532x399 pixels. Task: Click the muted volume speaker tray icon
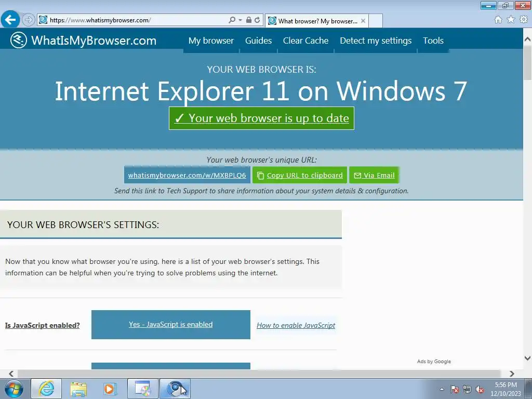480,389
